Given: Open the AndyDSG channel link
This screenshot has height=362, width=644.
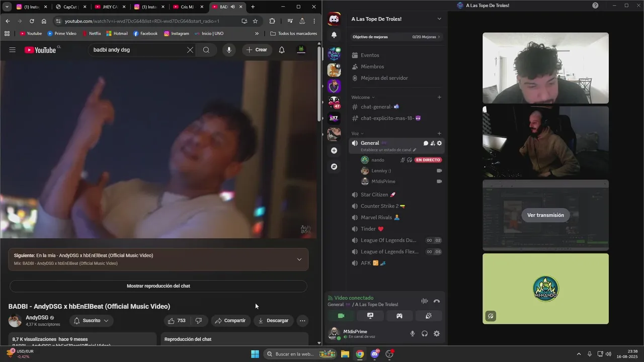Looking at the screenshot, I should click(37, 318).
